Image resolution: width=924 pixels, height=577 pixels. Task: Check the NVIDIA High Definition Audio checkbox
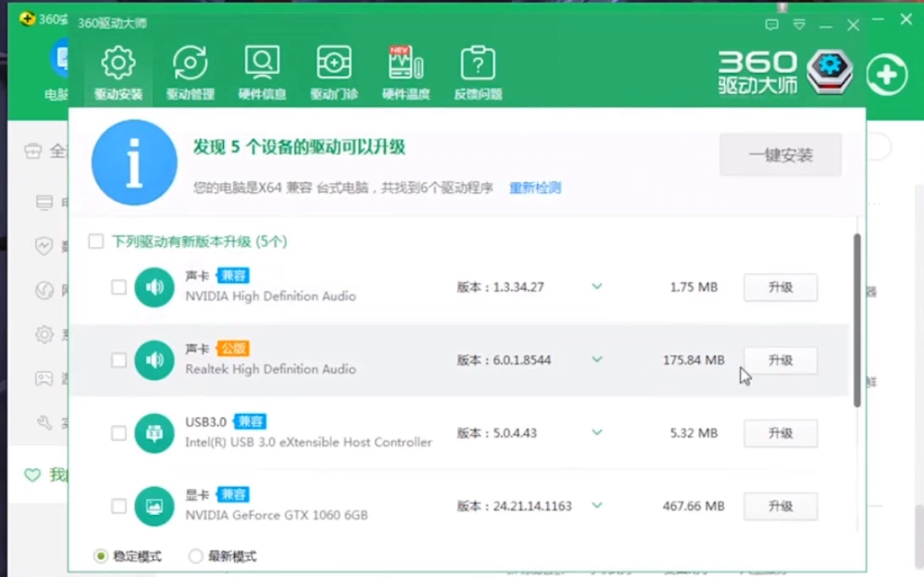[119, 287]
